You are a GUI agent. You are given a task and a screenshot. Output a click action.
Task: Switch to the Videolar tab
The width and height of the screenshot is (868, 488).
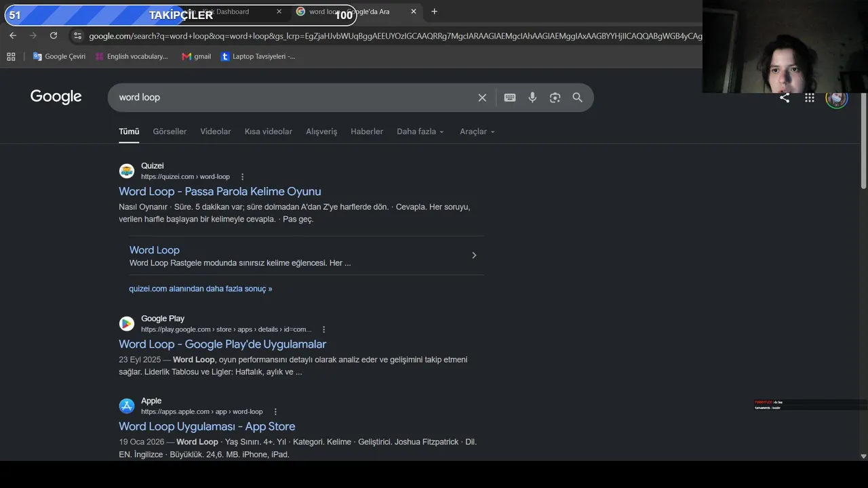[x=216, y=131]
